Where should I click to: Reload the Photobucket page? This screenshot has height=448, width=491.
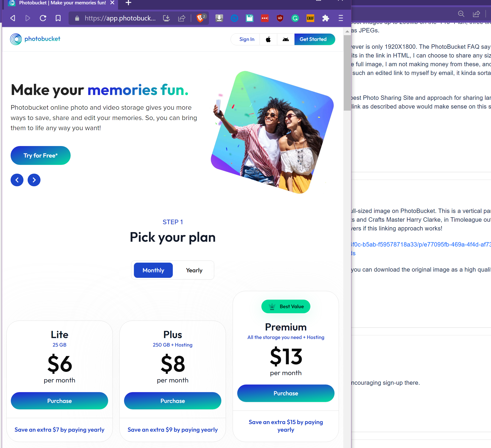(x=43, y=18)
